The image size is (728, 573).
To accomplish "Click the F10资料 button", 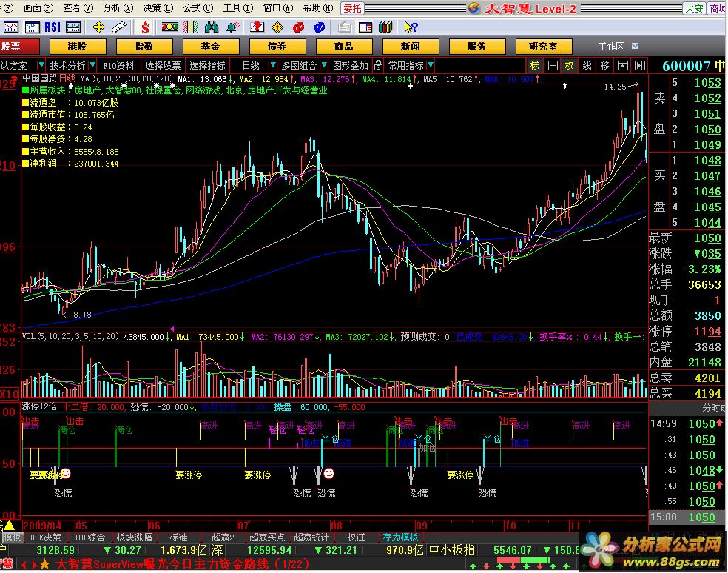I will (118, 66).
